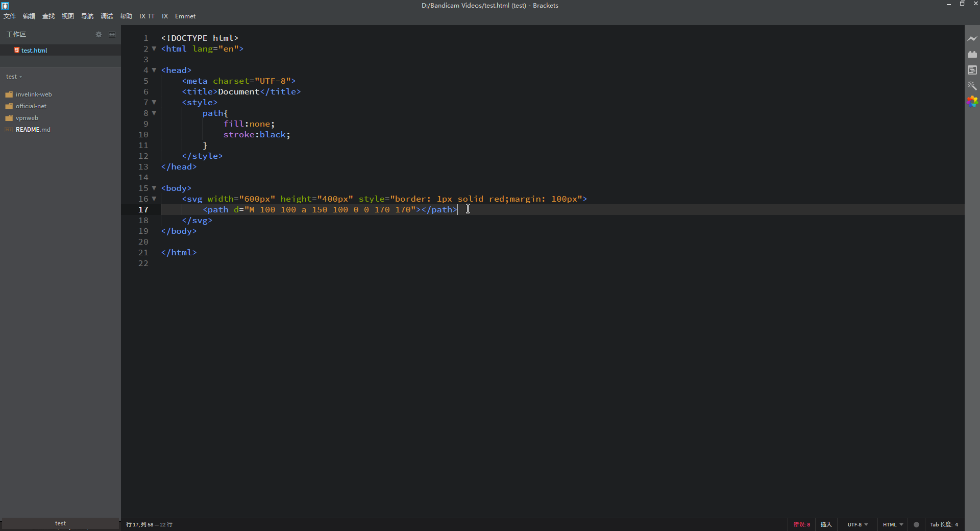Collapse the html tag fold on line 2
Screen dimensions: 980x531
coord(154,49)
